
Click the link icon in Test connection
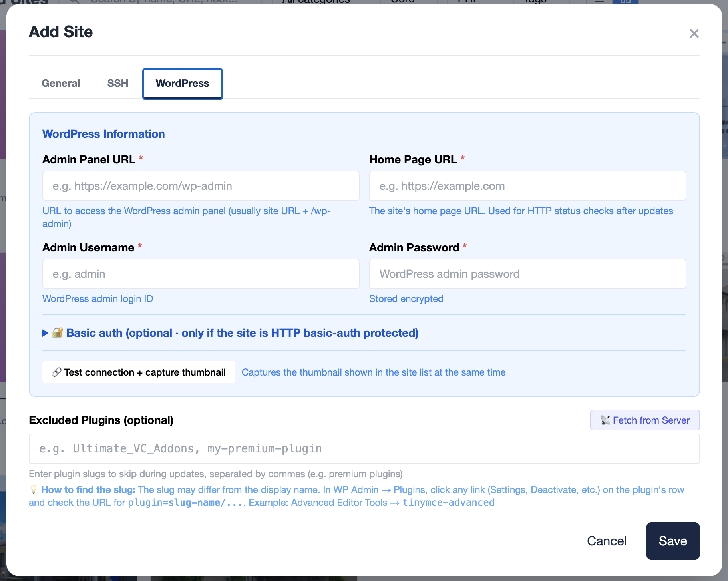coord(57,372)
